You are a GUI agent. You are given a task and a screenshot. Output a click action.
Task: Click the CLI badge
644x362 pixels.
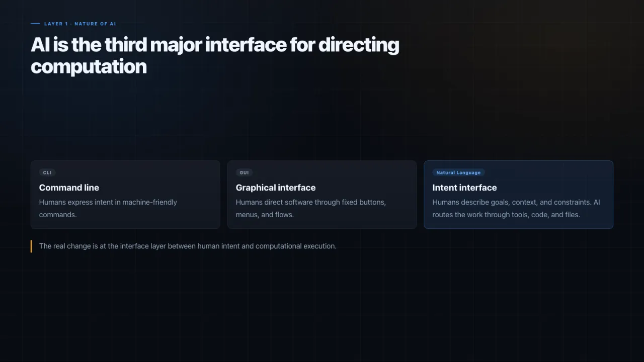pyautogui.click(x=47, y=172)
